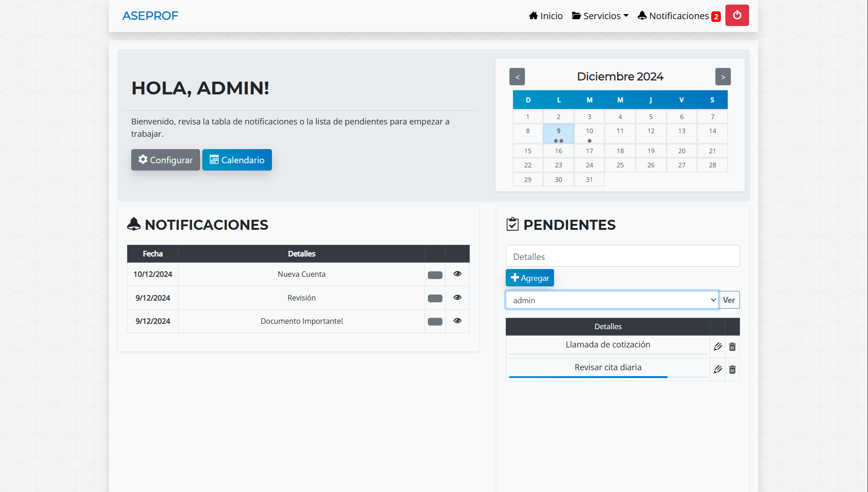Go to next month in the calendar
This screenshot has width=868, height=492.
coord(723,77)
